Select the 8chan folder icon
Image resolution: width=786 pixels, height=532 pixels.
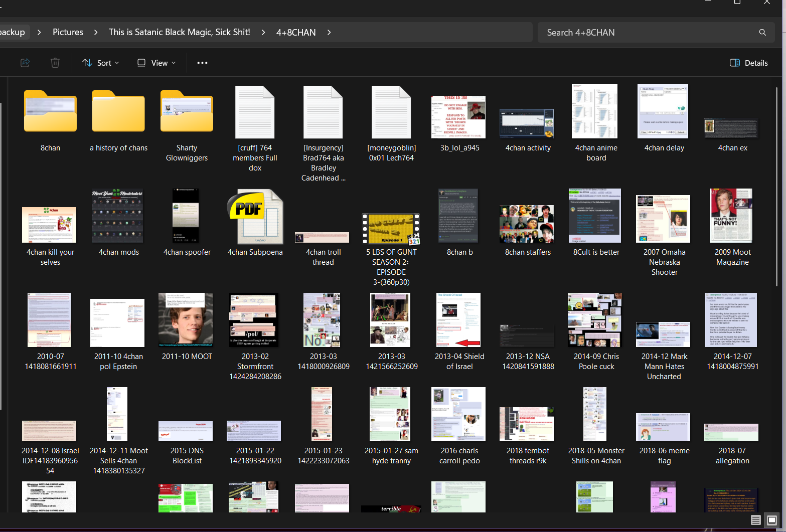50,111
